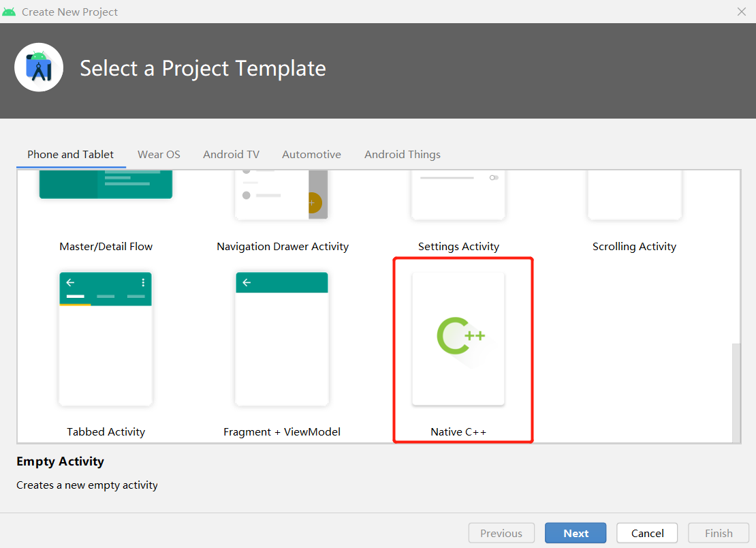This screenshot has width=756, height=548.
Task: Click the 'Master/Detail Flow' label
Action: [106, 247]
